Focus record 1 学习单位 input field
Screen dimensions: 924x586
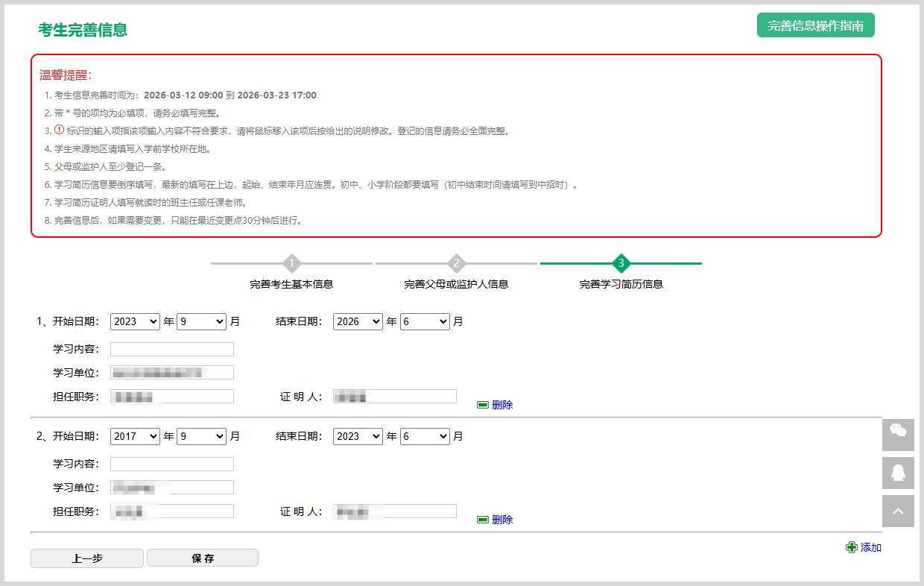pyautogui.click(x=172, y=373)
